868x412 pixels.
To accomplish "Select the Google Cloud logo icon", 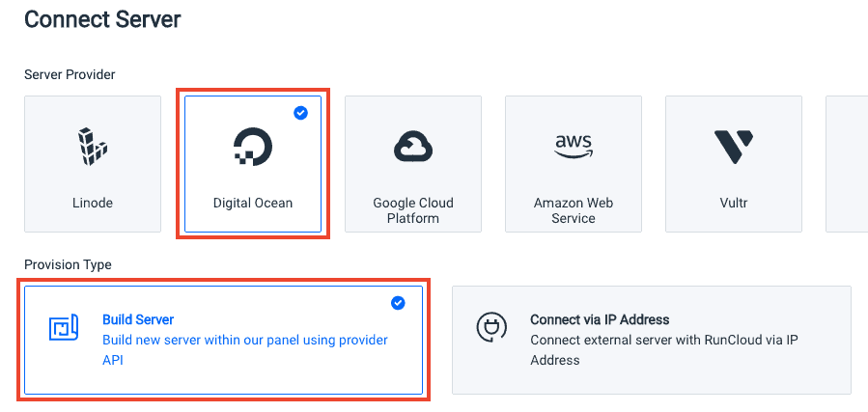I will pyautogui.click(x=413, y=146).
